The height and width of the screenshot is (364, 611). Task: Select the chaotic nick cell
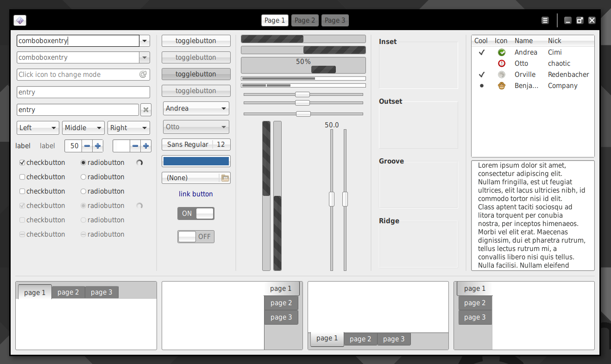click(x=559, y=63)
